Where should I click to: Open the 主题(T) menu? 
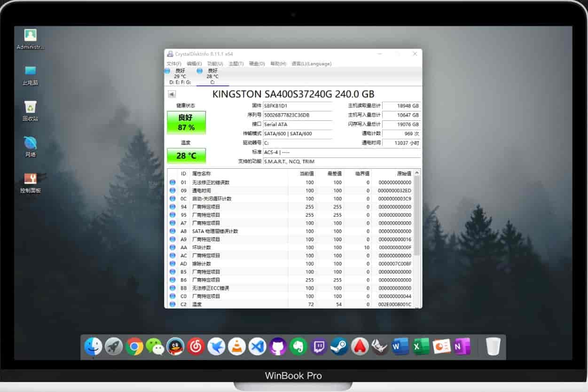coord(236,63)
